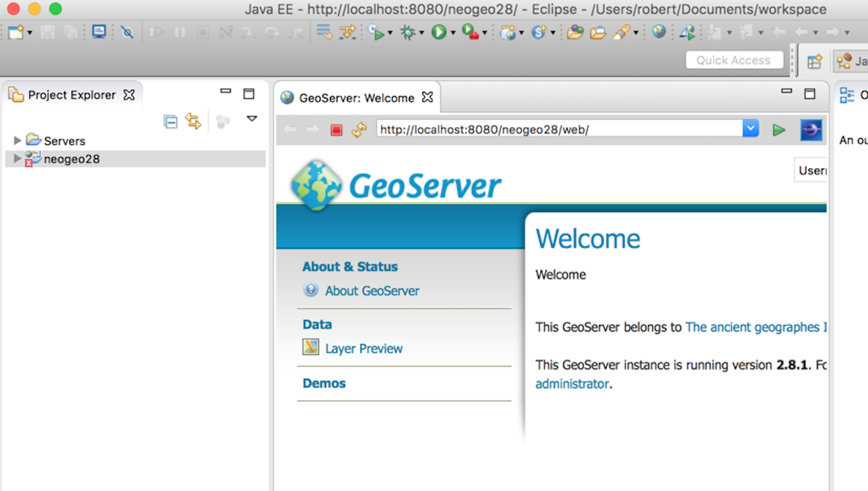868x491 pixels.
Task: Toggle Skip All Breakpoints icon
Action: tap(127, 32)
